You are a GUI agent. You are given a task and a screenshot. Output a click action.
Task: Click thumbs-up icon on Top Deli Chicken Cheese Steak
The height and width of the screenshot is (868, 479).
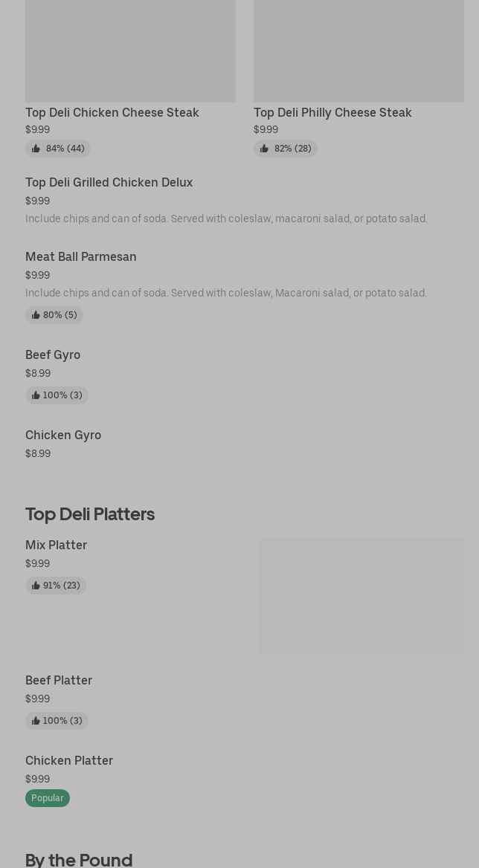click(36, 149)
